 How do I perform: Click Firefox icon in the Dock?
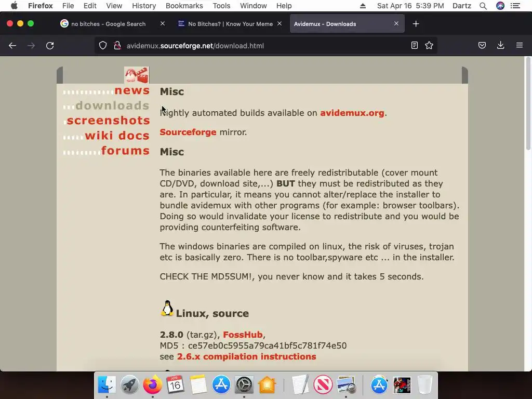click(x=152, y=385)
